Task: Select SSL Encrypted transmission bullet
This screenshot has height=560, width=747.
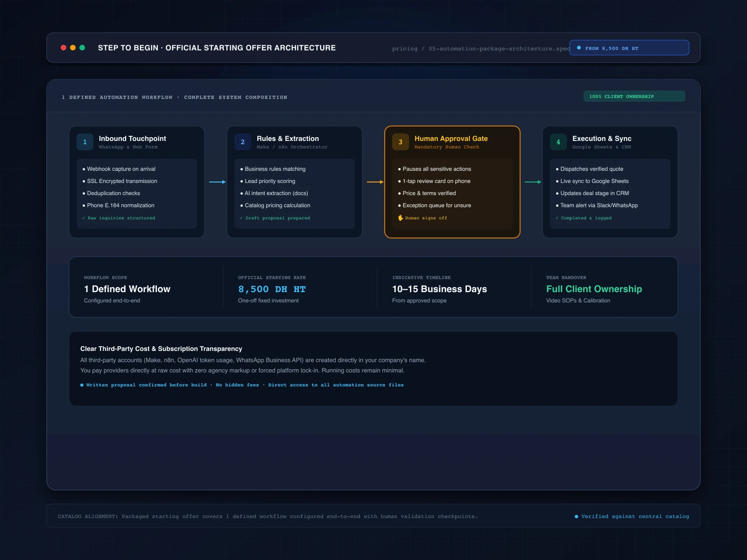Action: tap(120, 181)
